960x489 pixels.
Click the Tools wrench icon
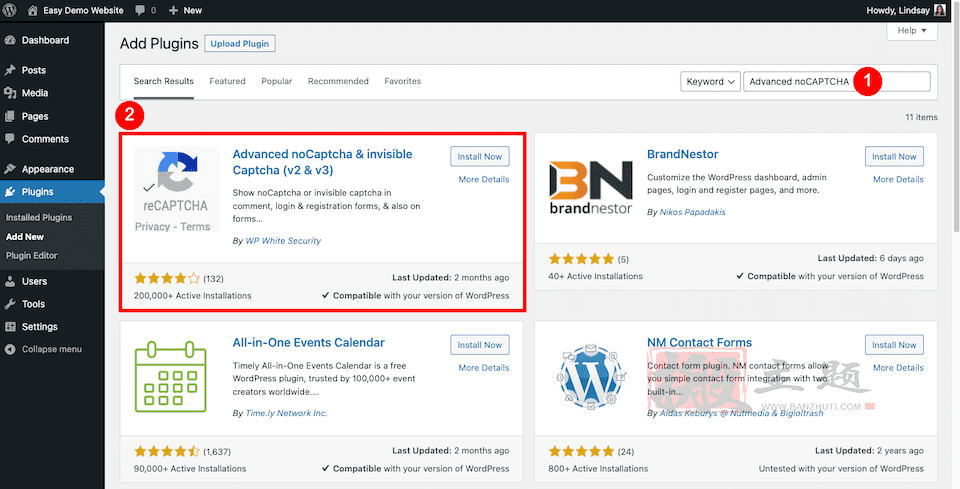(10, 304)
